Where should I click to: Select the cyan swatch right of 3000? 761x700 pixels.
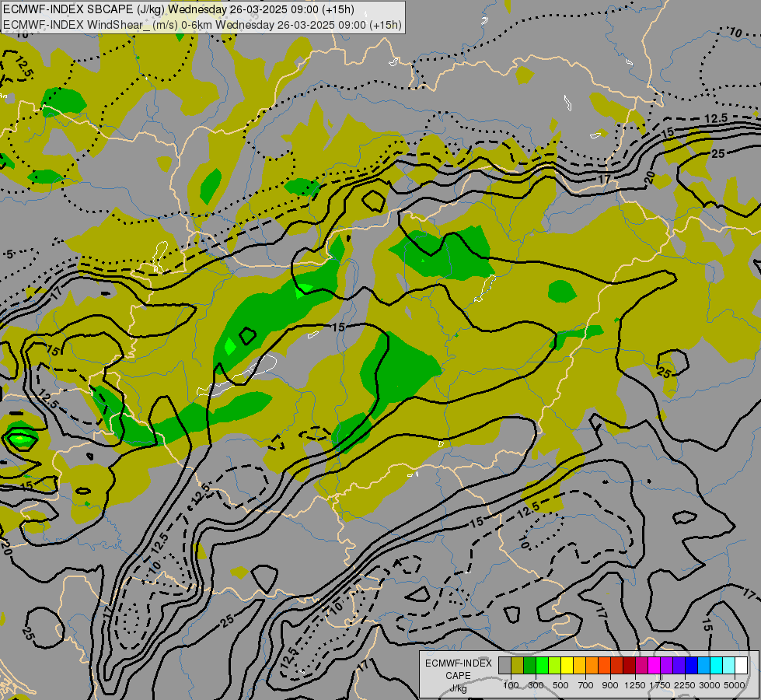(x=717, y=665)
